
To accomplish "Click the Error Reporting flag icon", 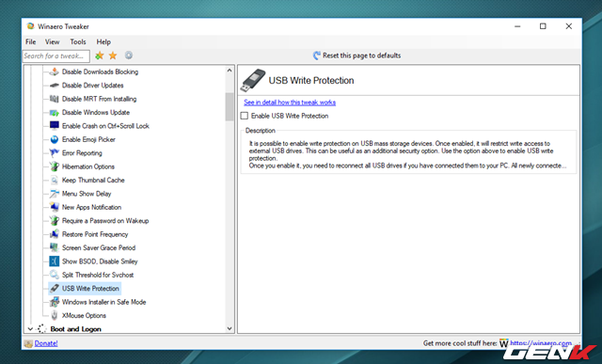I will pyautogui.click(x=55, y=152).
